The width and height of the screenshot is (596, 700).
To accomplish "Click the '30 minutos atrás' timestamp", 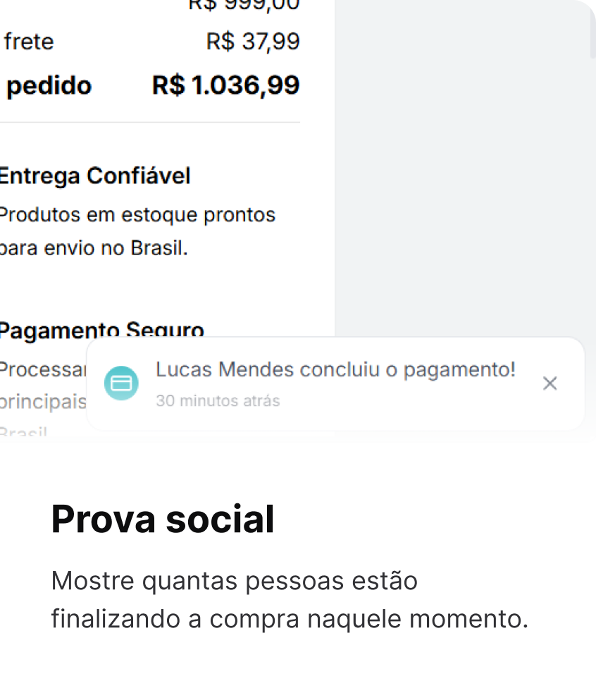I will (x=218, y=401).
